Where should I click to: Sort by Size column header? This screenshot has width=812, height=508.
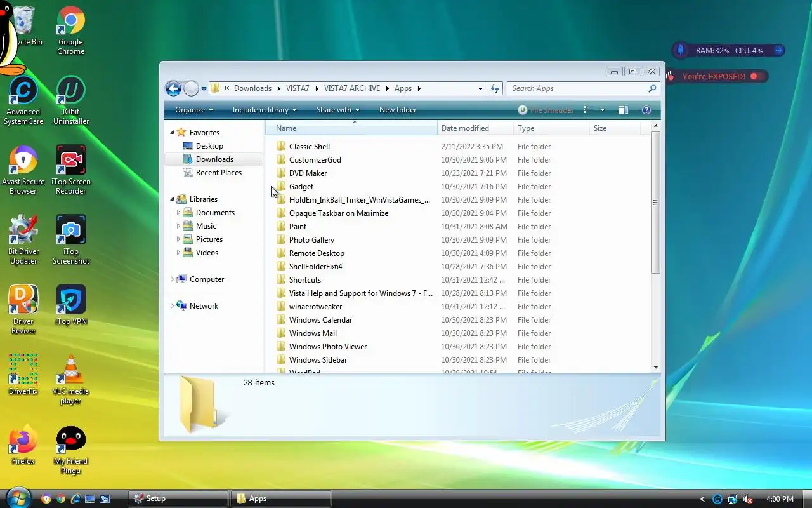pos(615,128)
